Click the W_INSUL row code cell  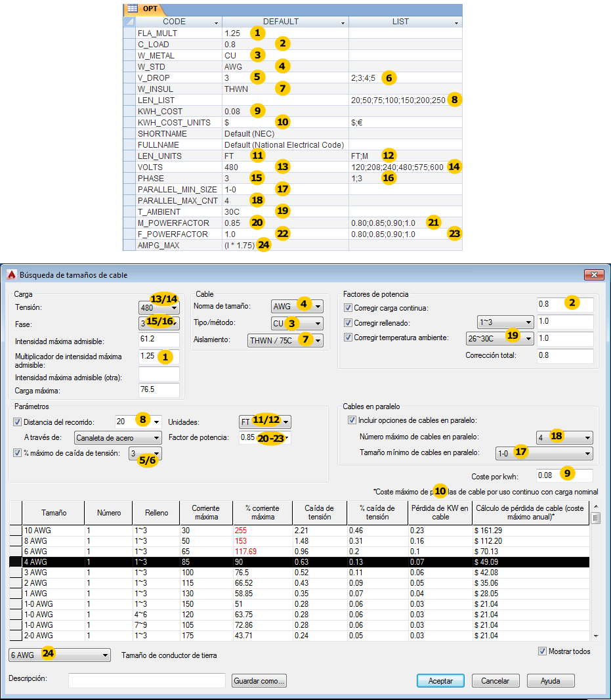[x=179, y=89]
